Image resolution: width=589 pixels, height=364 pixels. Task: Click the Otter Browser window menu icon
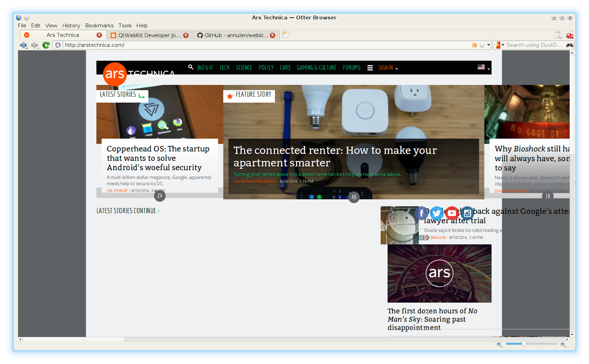point(19,17)
